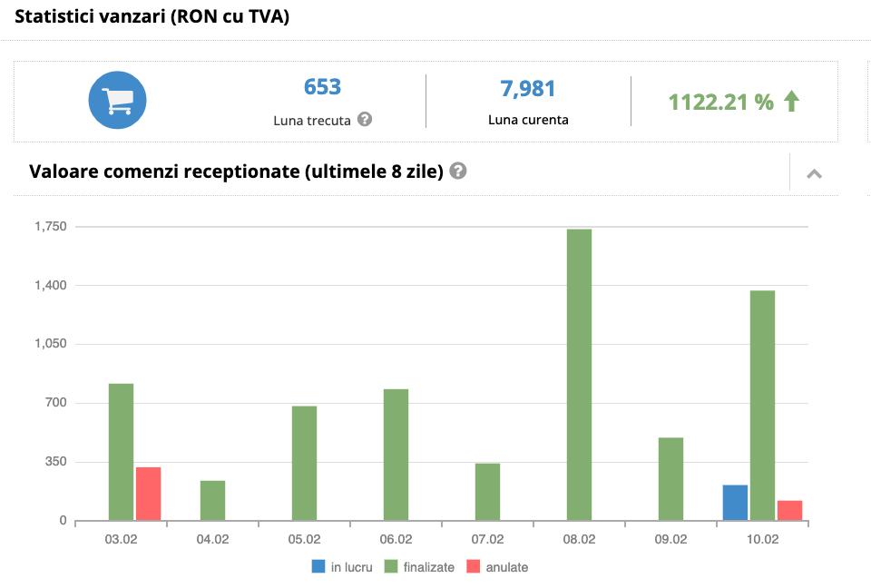Click the 653 last month value
Image resolution: width=871 pixels, height=588 pixels.
click(x=322, y=88)
